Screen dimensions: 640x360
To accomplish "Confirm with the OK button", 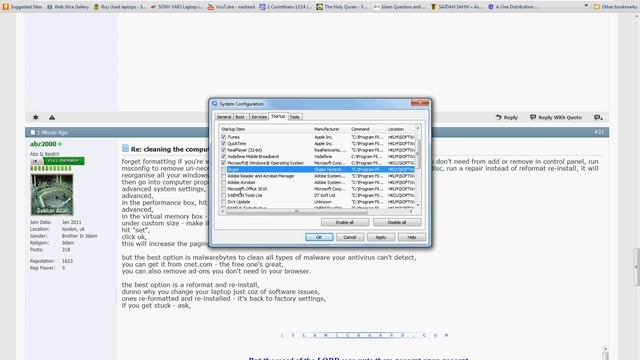I will coord(319,237).
